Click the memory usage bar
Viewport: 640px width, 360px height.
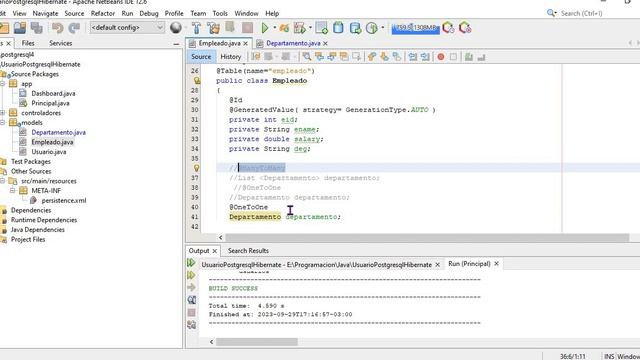[x=415, y=28]
